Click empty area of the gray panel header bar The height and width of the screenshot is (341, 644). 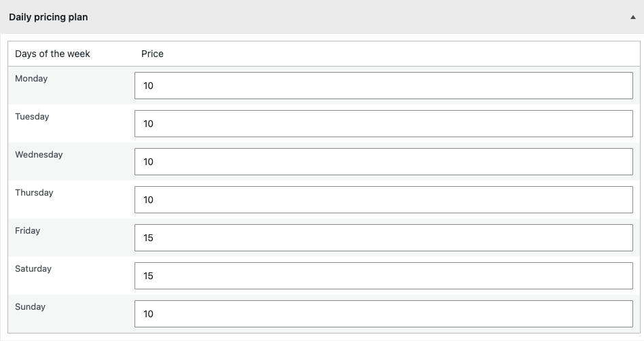(357, 17)
